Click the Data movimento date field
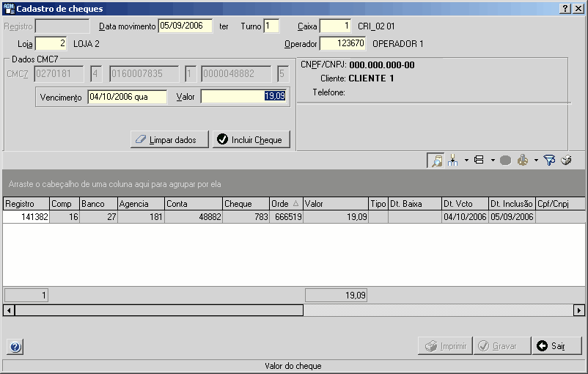Screen dimensions: 588x374 click(x=185, y=26)
